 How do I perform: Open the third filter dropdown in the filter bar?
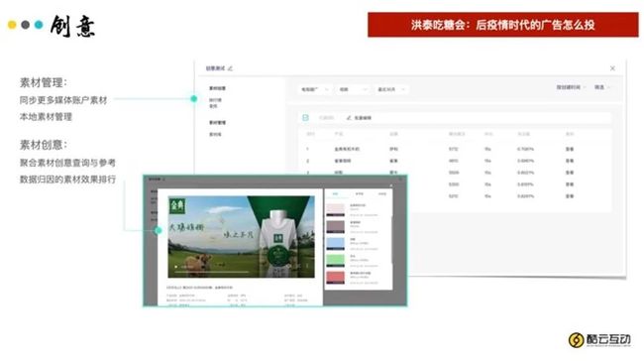[391, 89]
